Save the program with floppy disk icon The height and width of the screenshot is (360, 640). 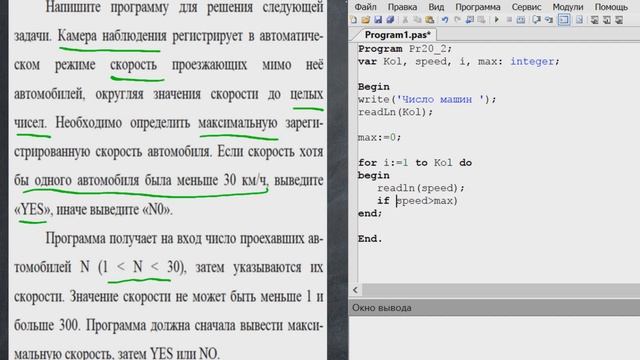[378, 20]
